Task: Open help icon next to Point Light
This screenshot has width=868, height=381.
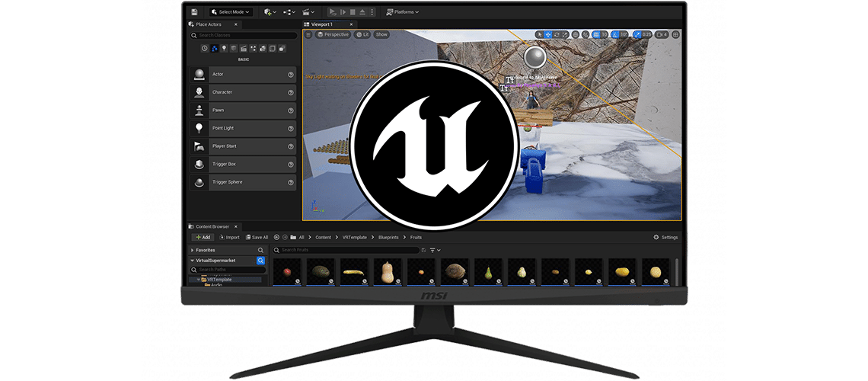Action: coord(291,128)
